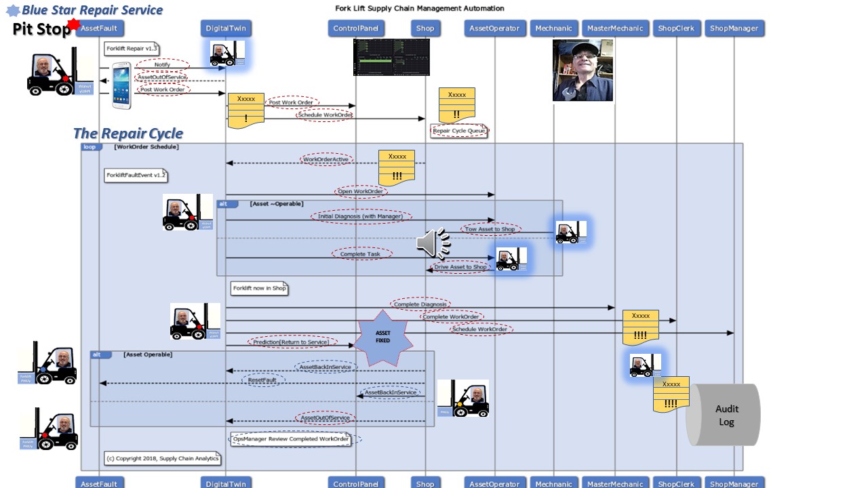Click the photo of man wearing cap
The image size is (868, 488).
coord(583,70)
